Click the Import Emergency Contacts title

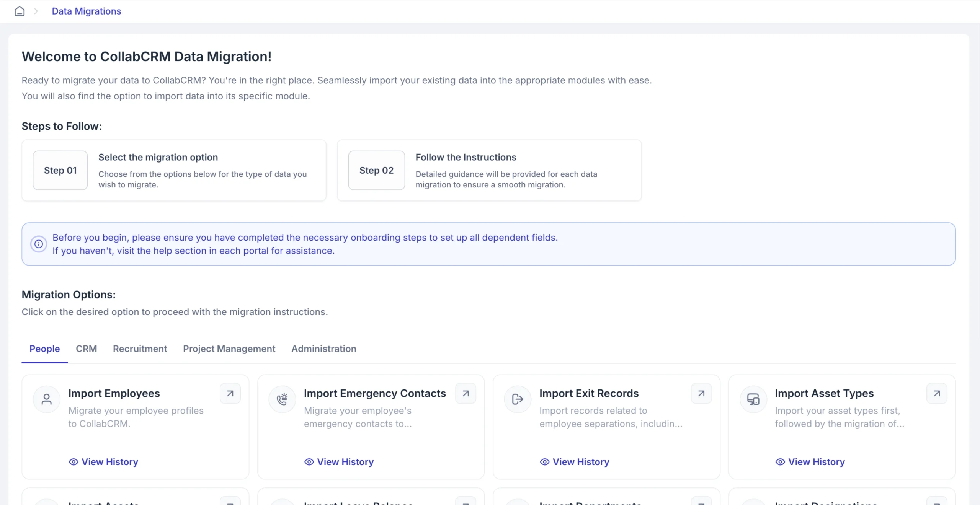(375, 393)
